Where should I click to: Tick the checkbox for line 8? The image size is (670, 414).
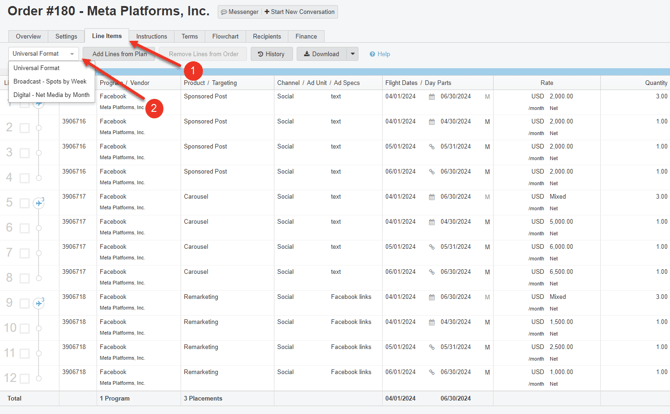pyautogui.click(x=25, y=278)
